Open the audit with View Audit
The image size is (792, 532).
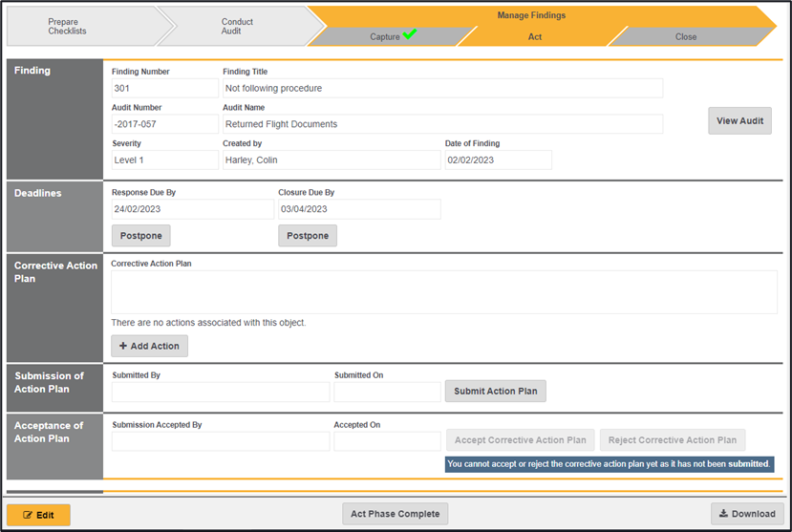[x=739, y=121]
